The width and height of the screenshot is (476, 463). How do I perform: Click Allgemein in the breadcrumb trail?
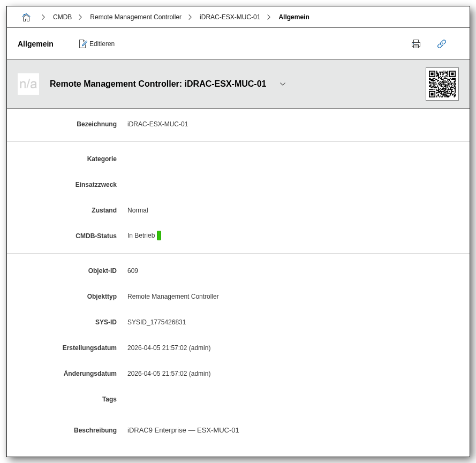pyautogui.click(x=293, y=17)
